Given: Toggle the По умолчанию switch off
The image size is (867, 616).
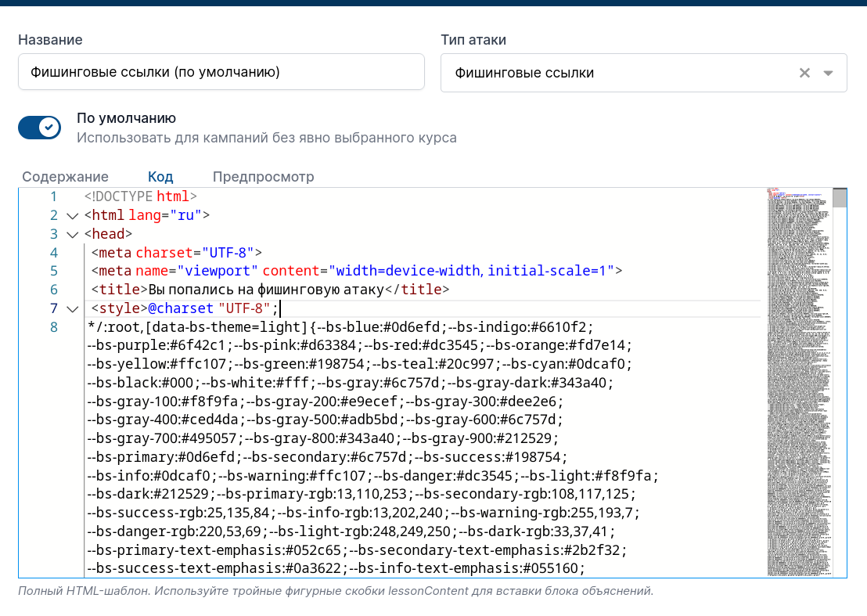Looking at the screenshot, I should [40, 128].
